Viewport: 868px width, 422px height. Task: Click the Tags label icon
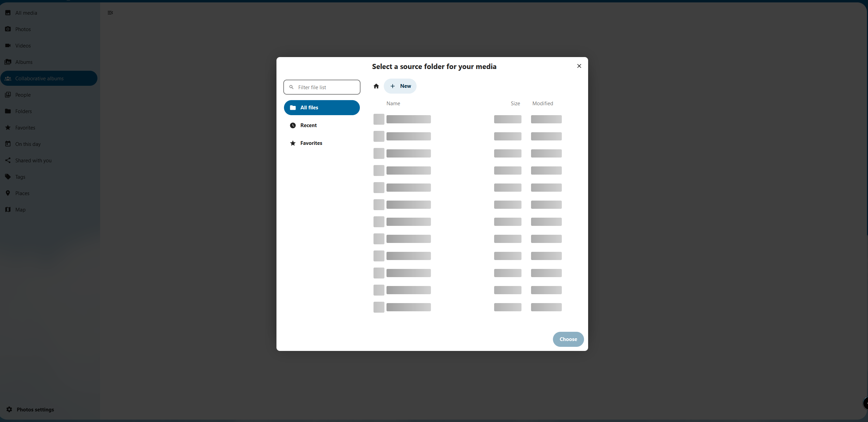click(x=8, y=177)
